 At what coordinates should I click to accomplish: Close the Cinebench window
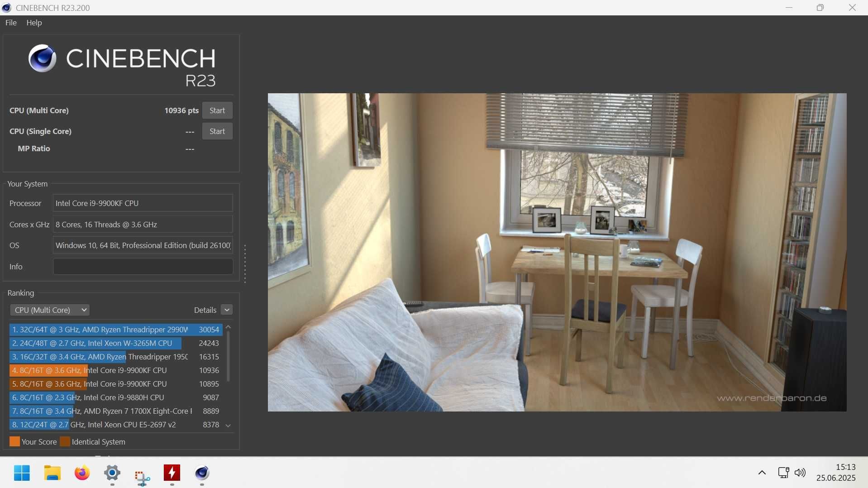point(852,8)
